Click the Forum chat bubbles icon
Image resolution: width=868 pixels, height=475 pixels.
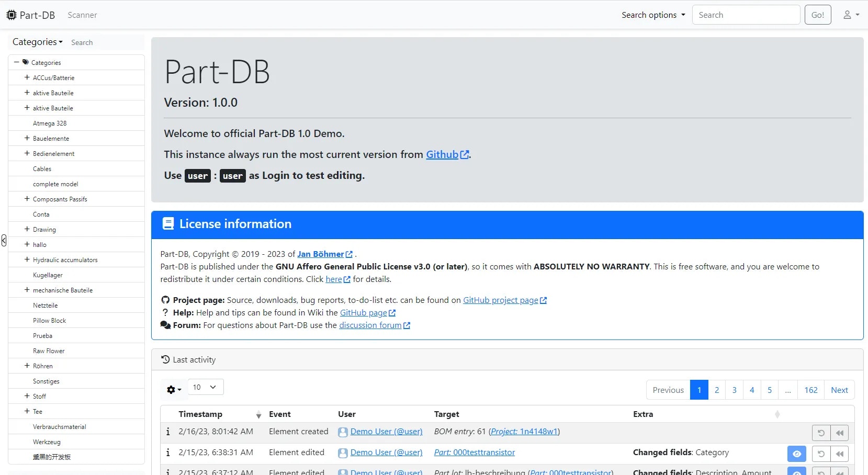point(165,325)
